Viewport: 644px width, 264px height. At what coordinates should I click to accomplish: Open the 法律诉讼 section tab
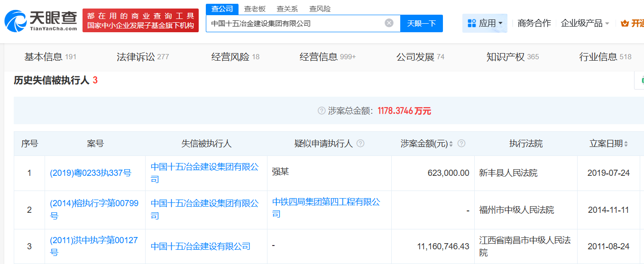142,57
